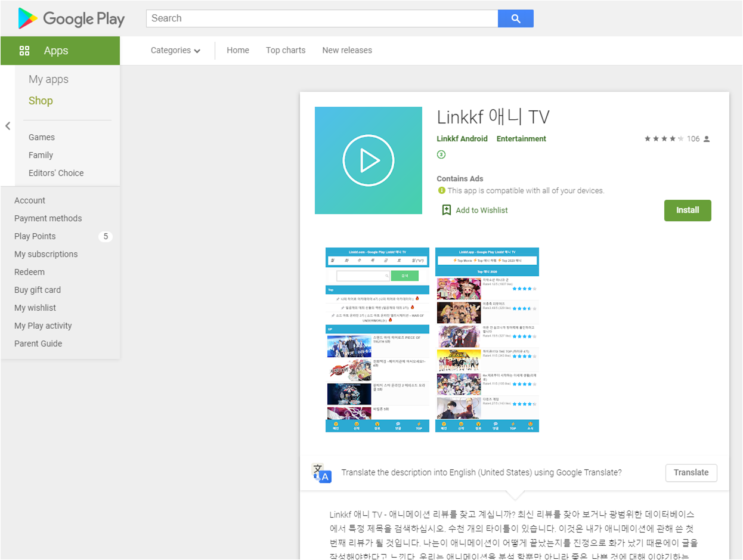Open the Categories dropdown

[175, 51]
